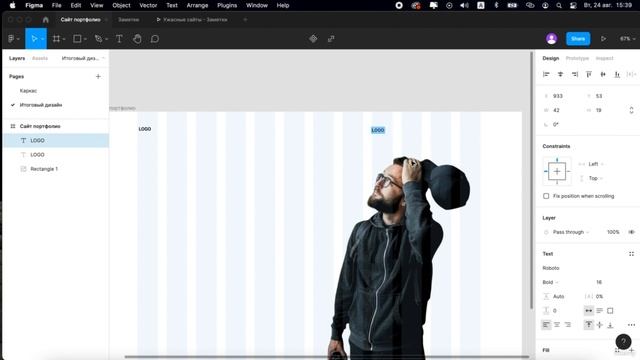Screen dimensions: 640x360
Task: Click the toolbar icon right of Create component
Action: (331, 39)
